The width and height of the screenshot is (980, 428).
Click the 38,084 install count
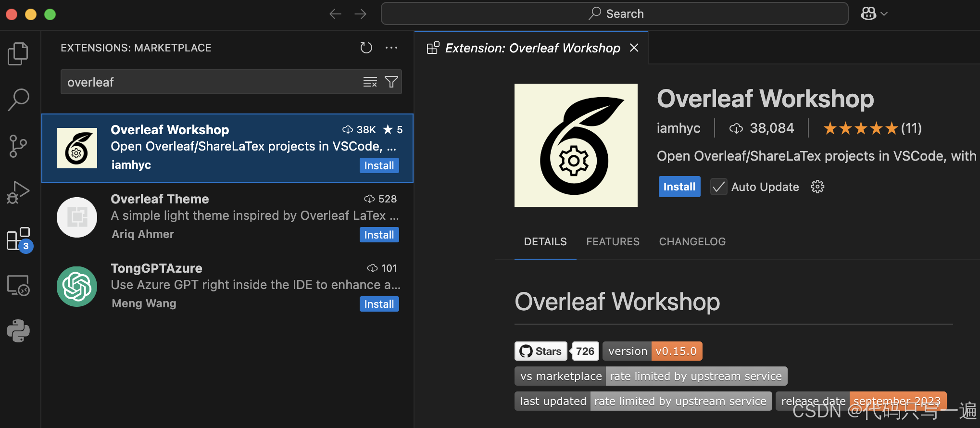[762, 128]
